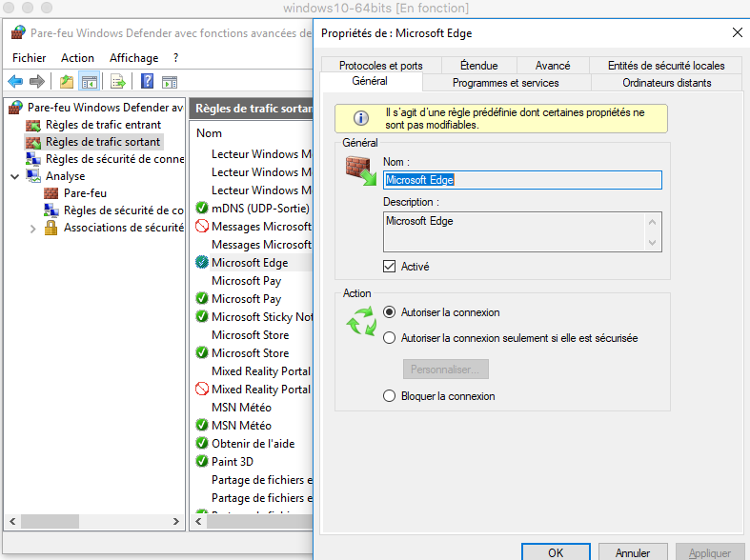Screen dimensions: 750x560
Task: Click the green check icon of Microsoft Sticky Notes
Action: pyautogui.click(x=202, y=316)
